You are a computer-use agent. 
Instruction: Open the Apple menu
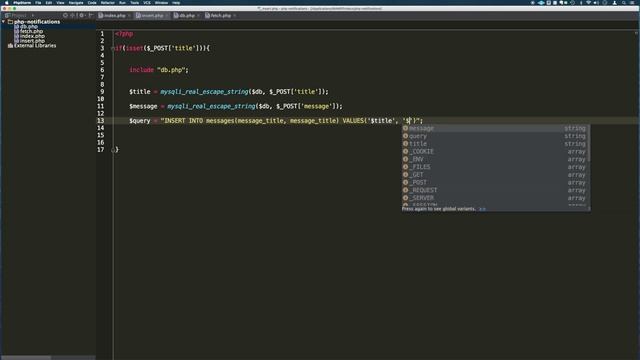[x=6, y=2]
